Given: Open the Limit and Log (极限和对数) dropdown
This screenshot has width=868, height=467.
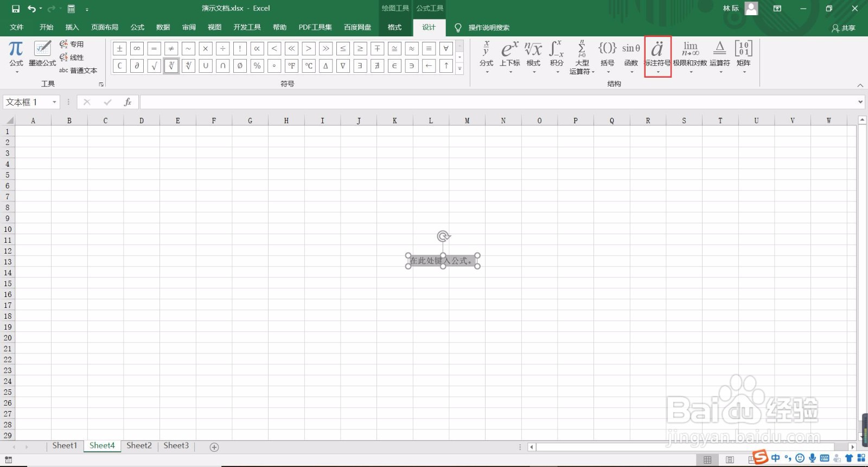Looking at the screenshot, I should (x=690, y=57).
